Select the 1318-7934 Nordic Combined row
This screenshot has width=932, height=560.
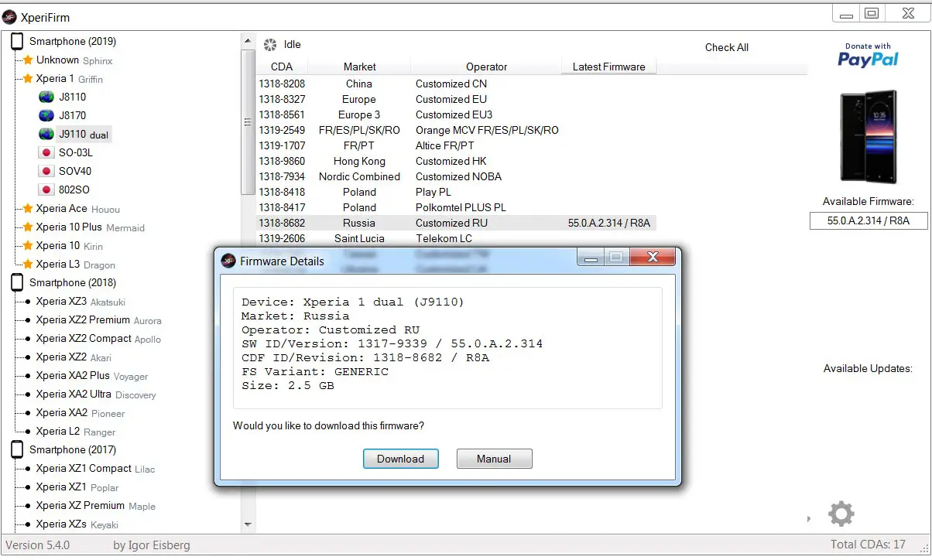pos(457,176)
